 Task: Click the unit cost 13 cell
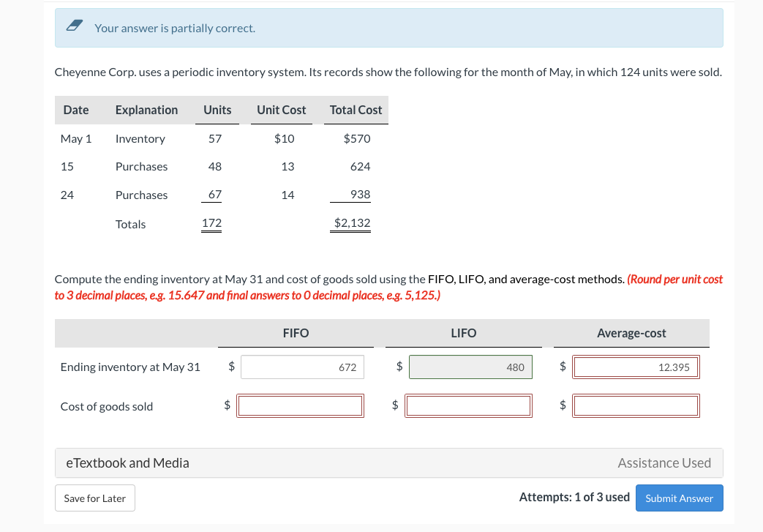coord(287,166)
